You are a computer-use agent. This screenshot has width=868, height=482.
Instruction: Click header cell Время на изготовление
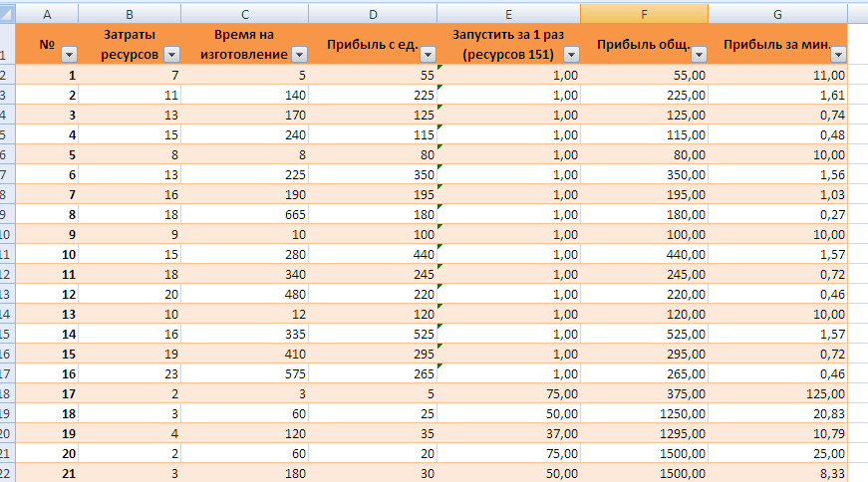tap(245, 44)
